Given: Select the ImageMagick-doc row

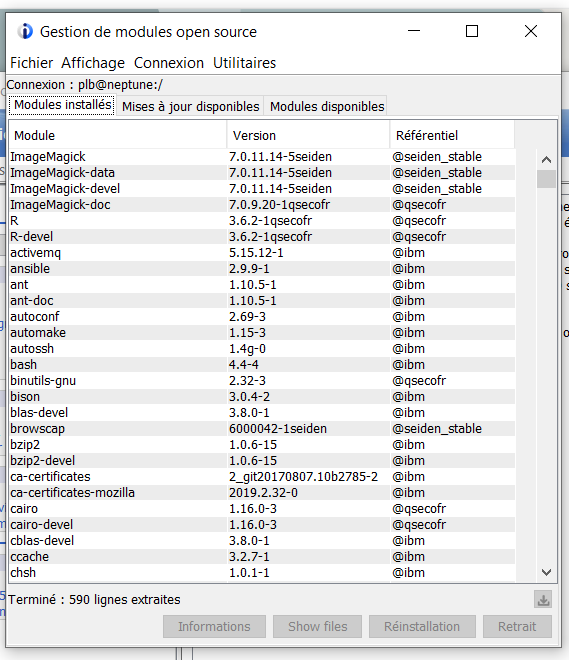Looking at the screenshot, I should pyautogui.click(x=262, y=205).
